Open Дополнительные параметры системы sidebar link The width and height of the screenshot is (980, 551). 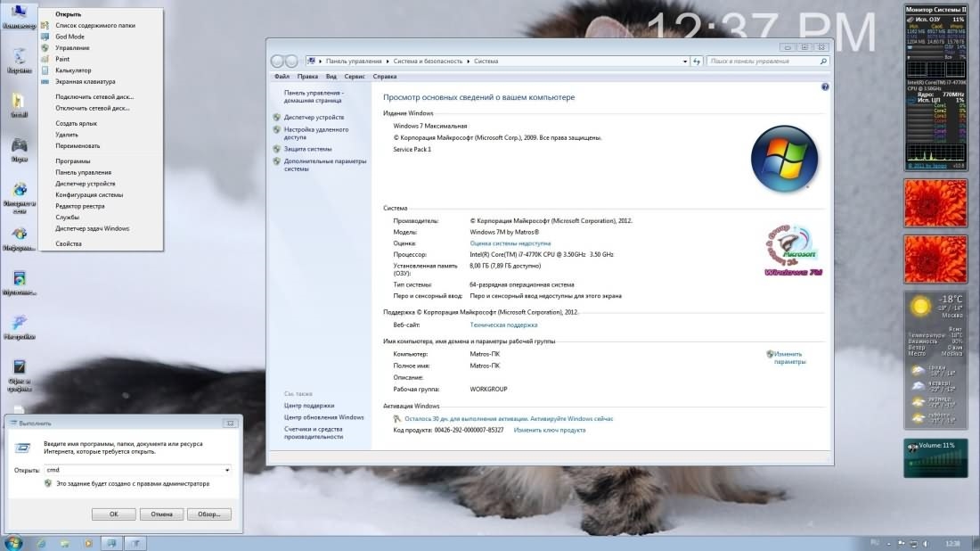[325, 165]
